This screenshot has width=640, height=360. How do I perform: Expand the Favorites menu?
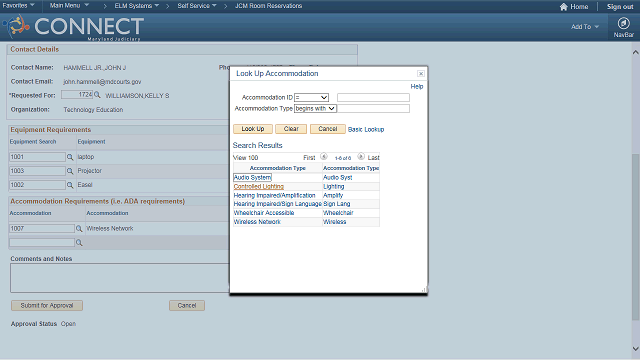click(x=18, y=6)
